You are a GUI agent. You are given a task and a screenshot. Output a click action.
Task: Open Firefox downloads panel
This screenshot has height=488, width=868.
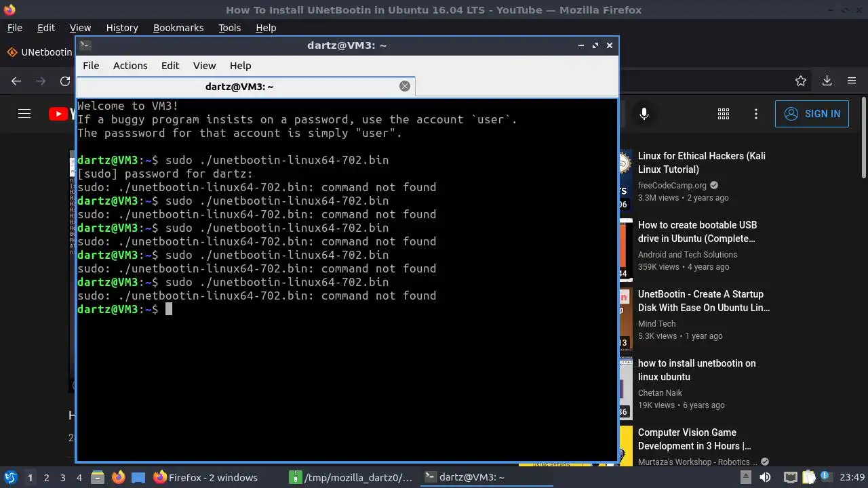[827, 81]
